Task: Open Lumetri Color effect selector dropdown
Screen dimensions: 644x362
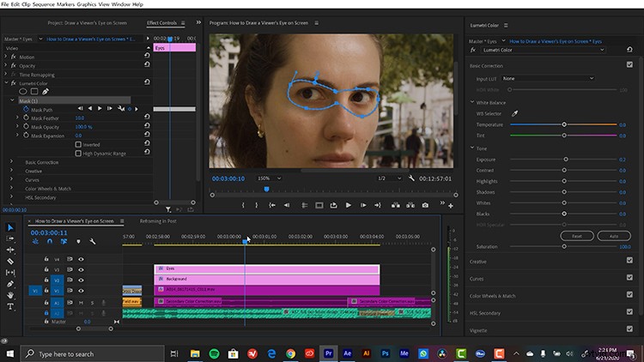Action: point(544,50)
